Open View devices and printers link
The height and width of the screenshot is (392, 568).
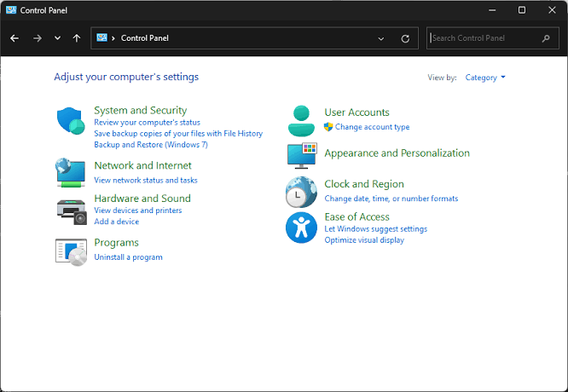tap(138, 210)
